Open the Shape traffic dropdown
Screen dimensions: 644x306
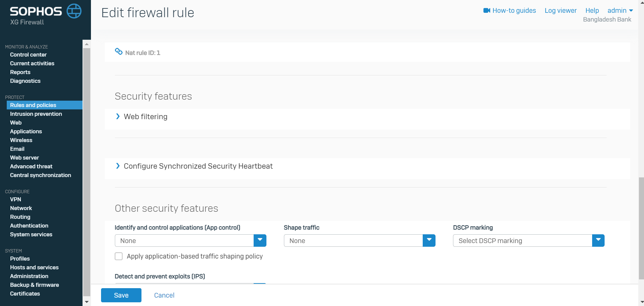tap(429, 240)
